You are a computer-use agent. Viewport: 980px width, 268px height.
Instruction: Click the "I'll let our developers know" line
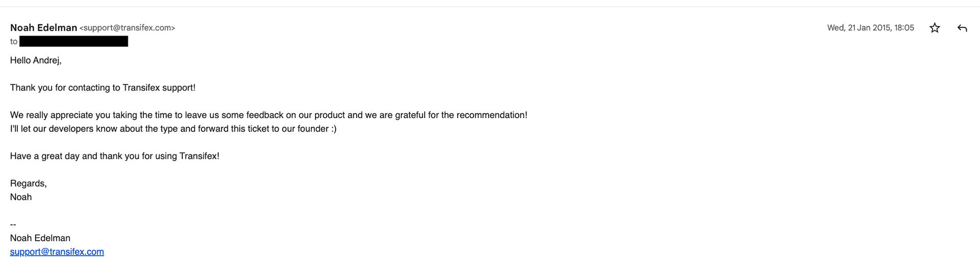coord(173,129)
